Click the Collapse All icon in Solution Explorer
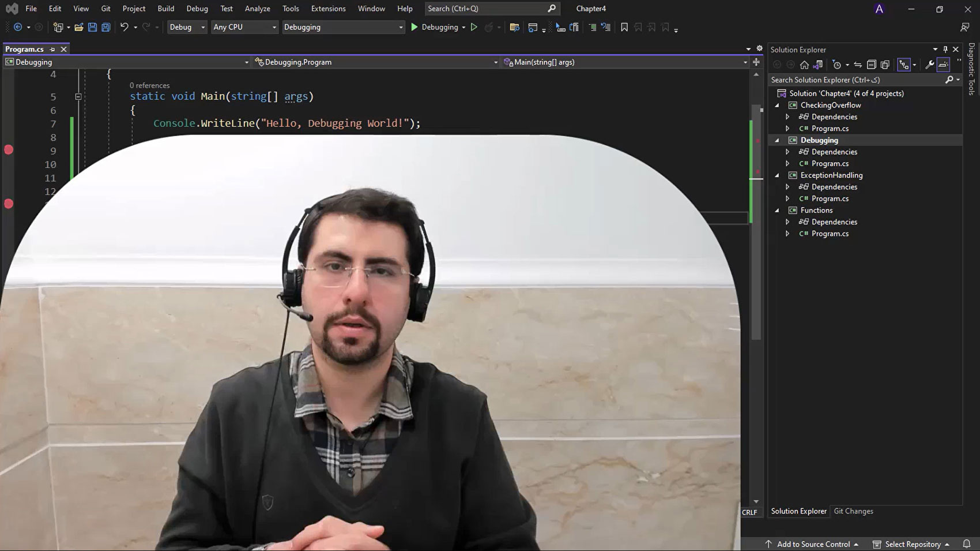 (872, 65)
